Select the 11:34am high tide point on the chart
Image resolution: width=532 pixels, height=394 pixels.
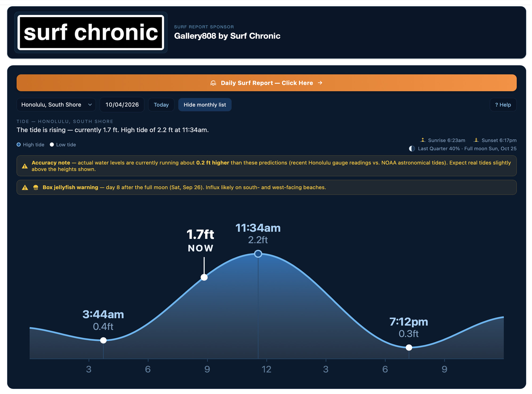click(258, 254)
